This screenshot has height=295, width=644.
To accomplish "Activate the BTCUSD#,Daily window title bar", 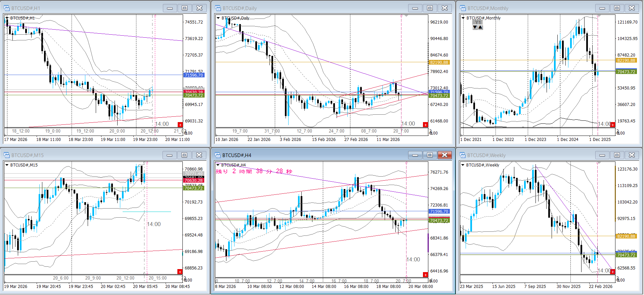I will pyautogui.click(x=302, y=8).
